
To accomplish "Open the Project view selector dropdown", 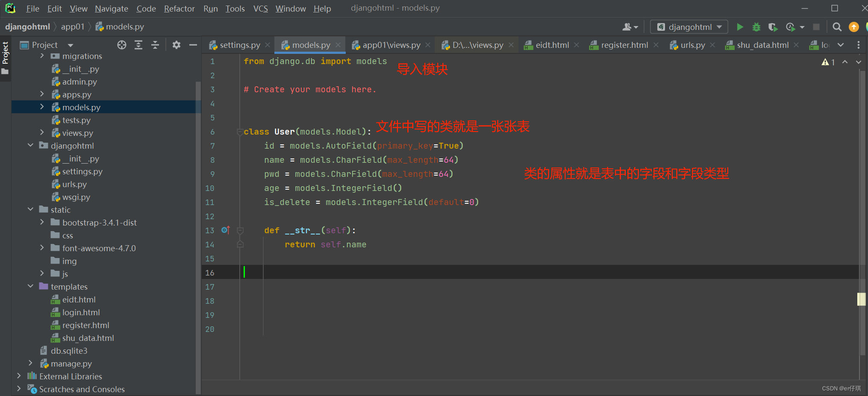I will coord(71,45).
